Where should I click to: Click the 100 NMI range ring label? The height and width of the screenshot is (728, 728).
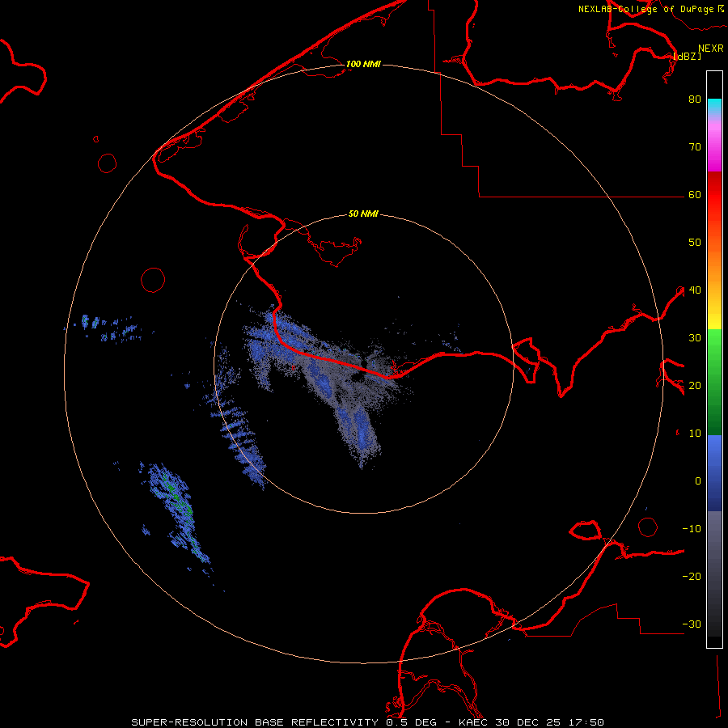(363, 64)
